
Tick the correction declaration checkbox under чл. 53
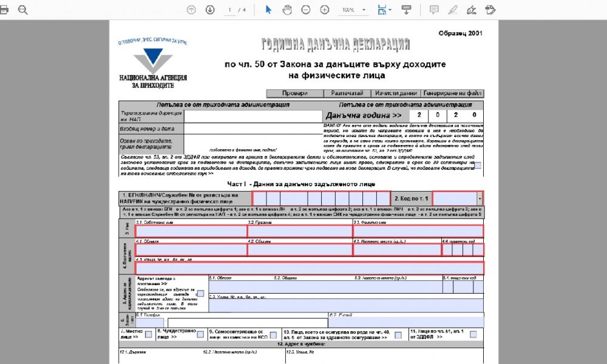[x=478, y=165]
